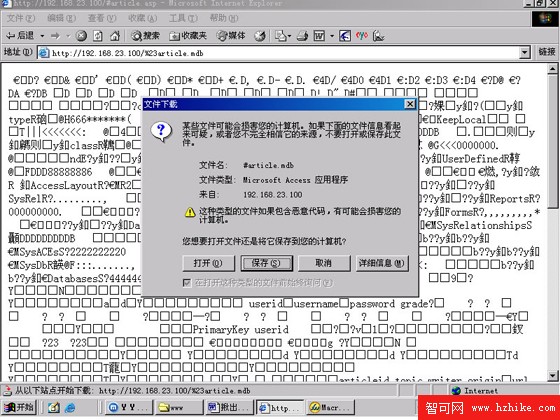
Task: Click the file name #article.mdb text
Action: (x=268, y=165)
